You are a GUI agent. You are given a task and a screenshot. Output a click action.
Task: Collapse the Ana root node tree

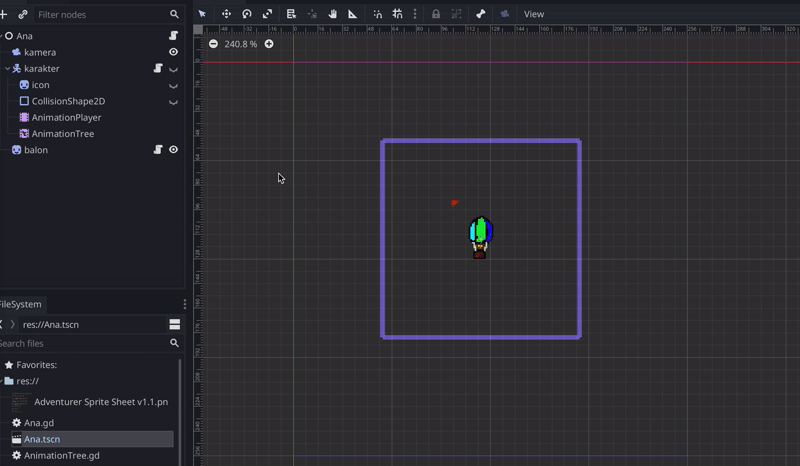coord(2,36)
